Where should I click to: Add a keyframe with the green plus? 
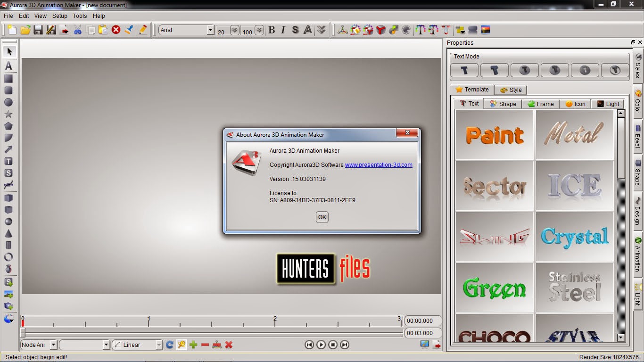click(193, 345)
